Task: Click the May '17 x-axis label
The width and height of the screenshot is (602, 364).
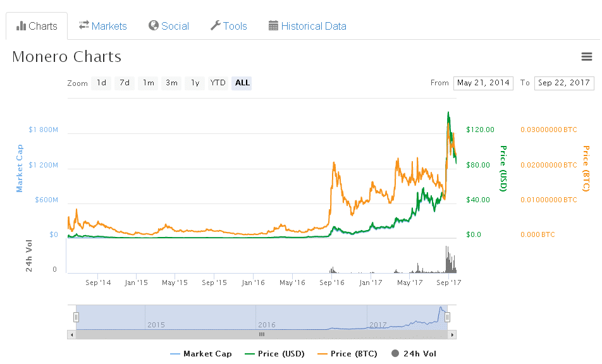Action: (410, 282)
